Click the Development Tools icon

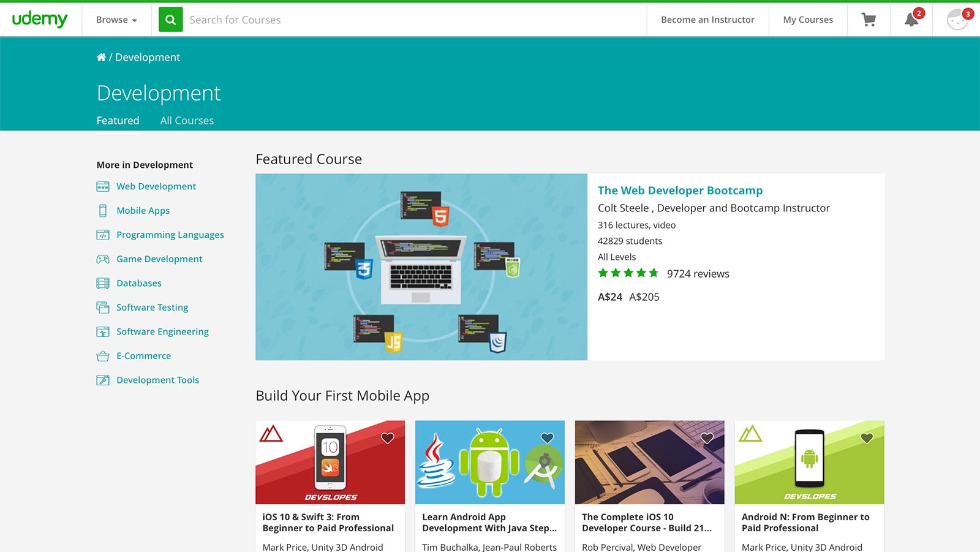point(103,380)
